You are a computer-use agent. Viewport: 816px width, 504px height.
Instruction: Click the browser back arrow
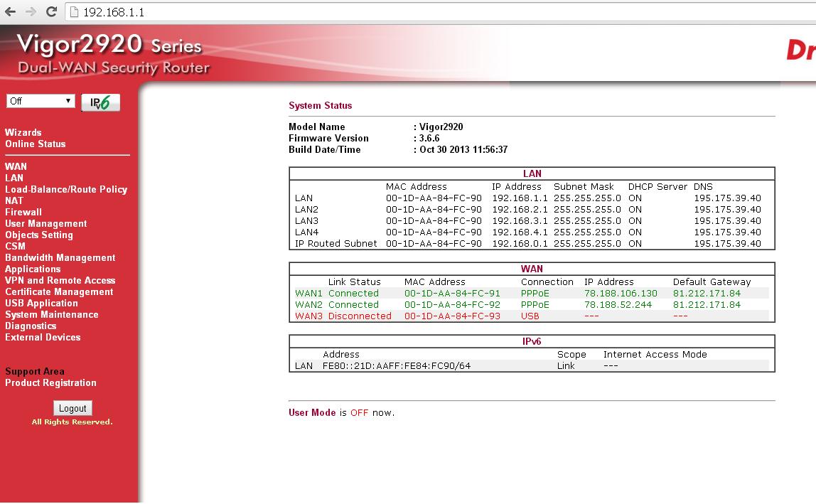10,12
